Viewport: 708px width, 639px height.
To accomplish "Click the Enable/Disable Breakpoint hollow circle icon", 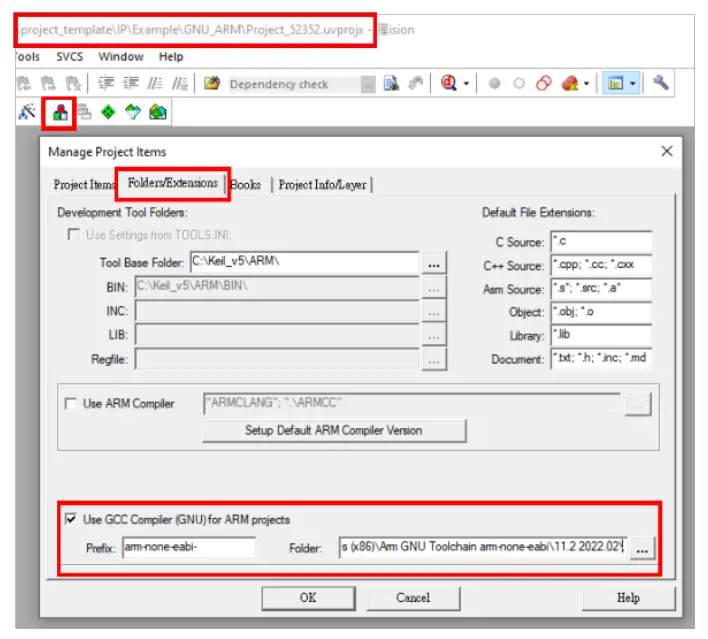I will click(x=519, y=84).
